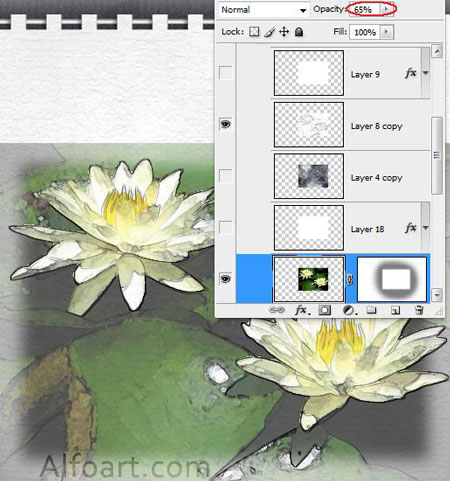Click the Fill 100% value field
The width and height of the screenshot is (450, 481).
point(365,32)
